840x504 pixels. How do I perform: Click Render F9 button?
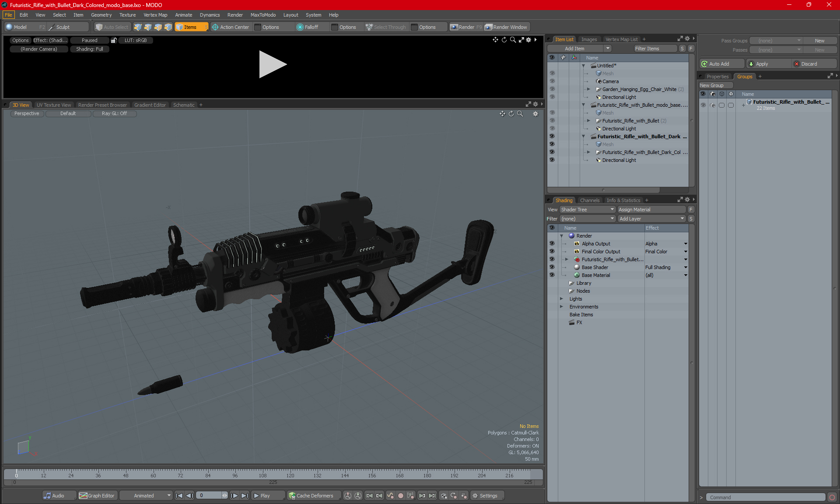coord(466,27)
